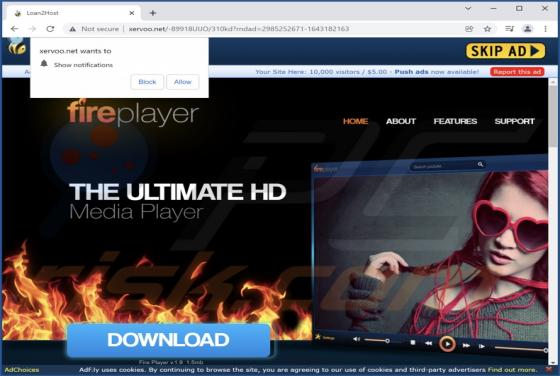Click the rewind button in the player
The width and height of the screenshot is (560, 376).
pos(428,343)
